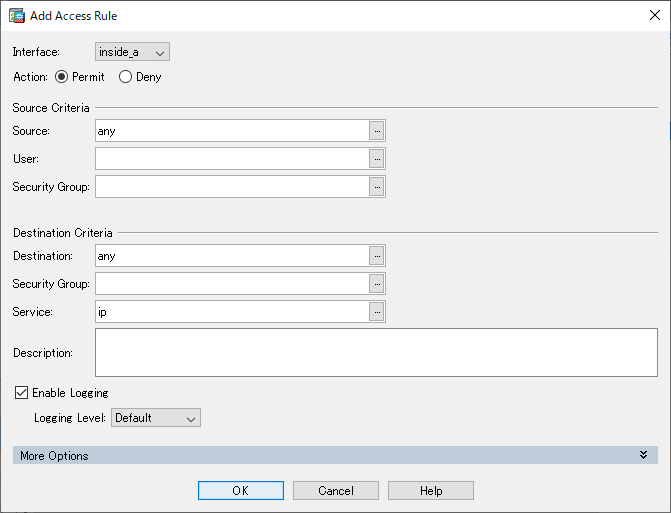671x513 pixels.
Task: Open the User browse ellipsis button
Action: (377, 159)
